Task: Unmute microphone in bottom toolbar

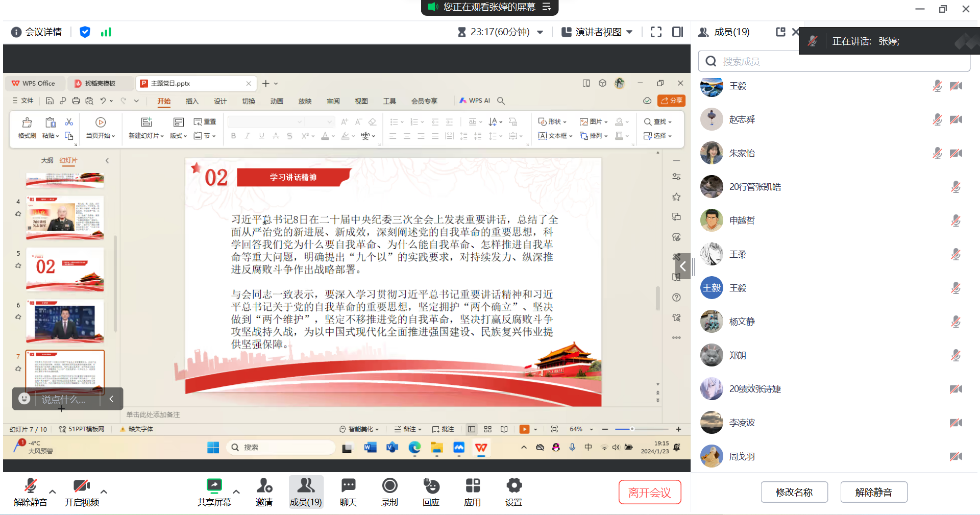Action: (x=31, y=486)
